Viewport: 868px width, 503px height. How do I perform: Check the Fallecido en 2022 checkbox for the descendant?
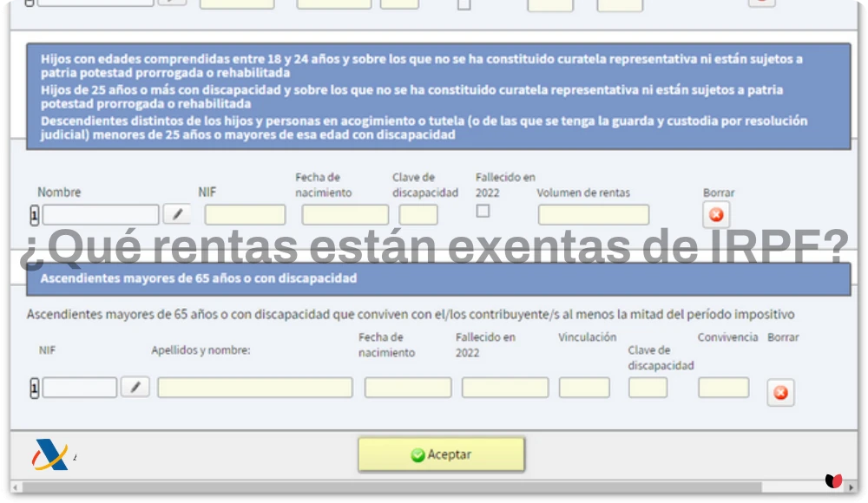point(482,209)
